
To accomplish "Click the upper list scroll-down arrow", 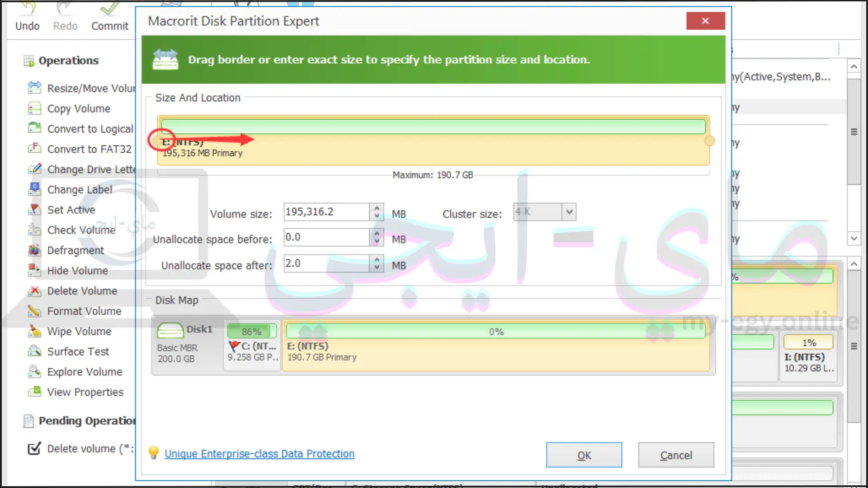I will coord(854,238).
